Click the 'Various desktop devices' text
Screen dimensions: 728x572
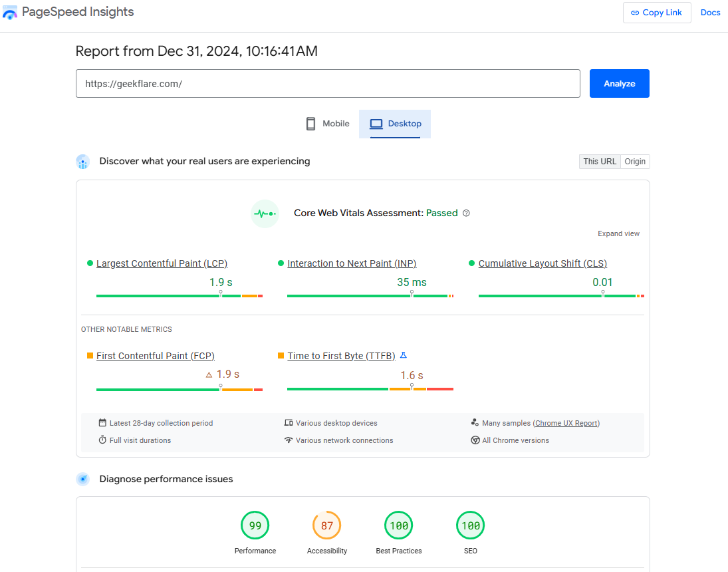336,423
